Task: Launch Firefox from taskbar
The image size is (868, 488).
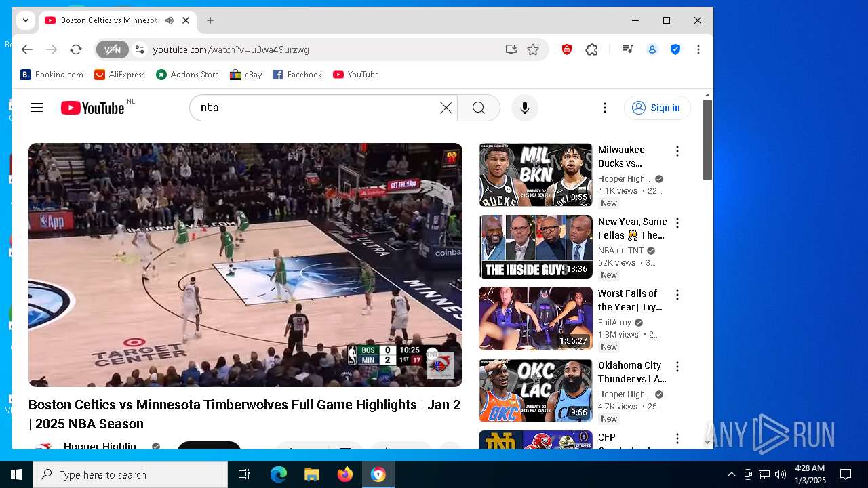Action: [344, 474]
